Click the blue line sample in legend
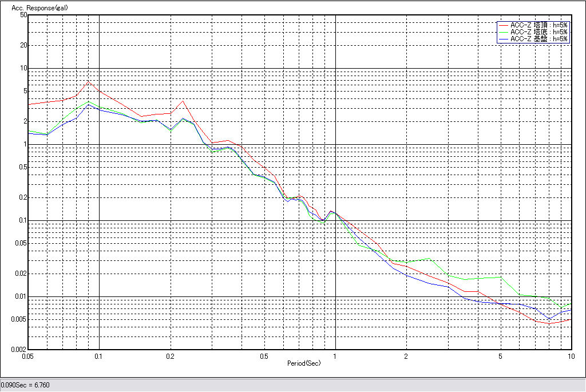586x392 pixels. [504, 39]
